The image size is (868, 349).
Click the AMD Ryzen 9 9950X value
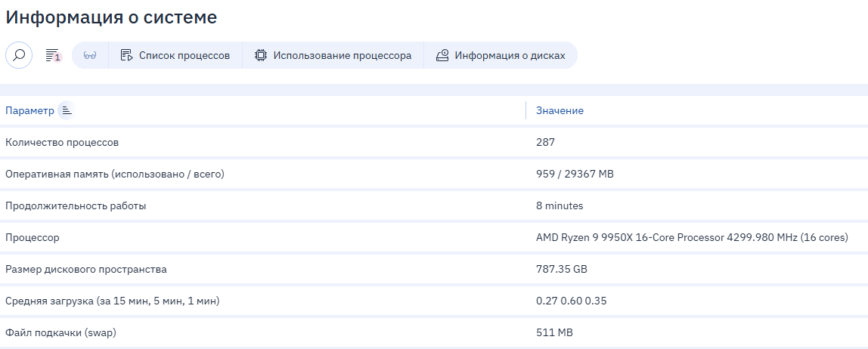click(x=691, y=237)
